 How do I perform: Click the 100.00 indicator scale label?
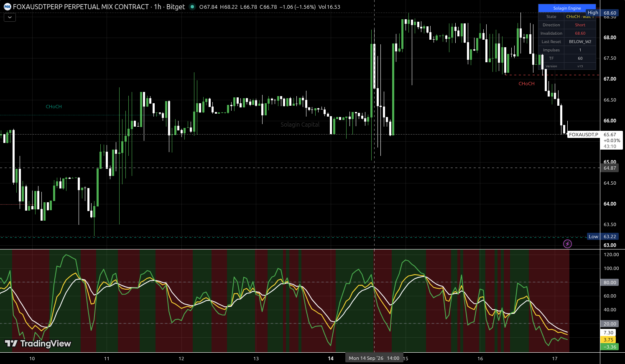[611, 268]
